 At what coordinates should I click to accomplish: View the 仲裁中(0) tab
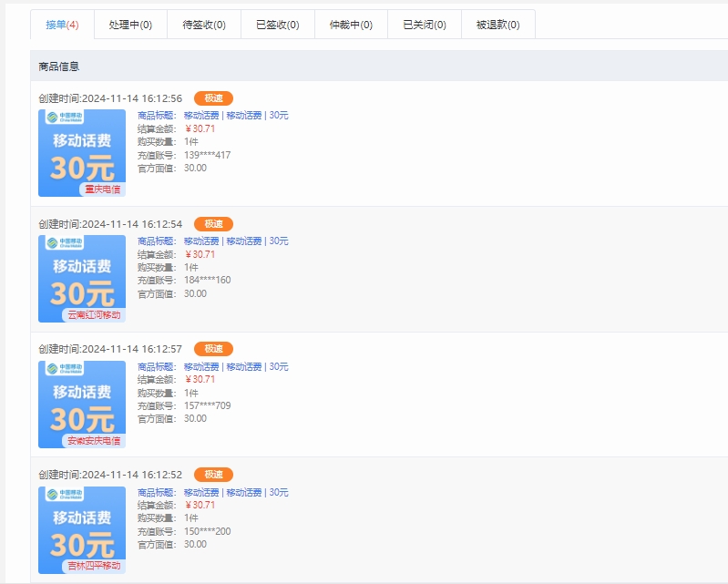pyautogui.click(x=351, y=25)
